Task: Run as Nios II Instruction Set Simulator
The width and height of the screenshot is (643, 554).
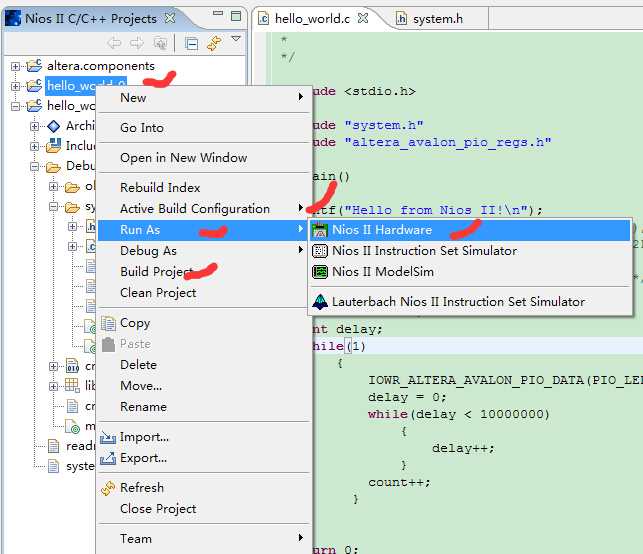Action: click(x=470, y=251)
